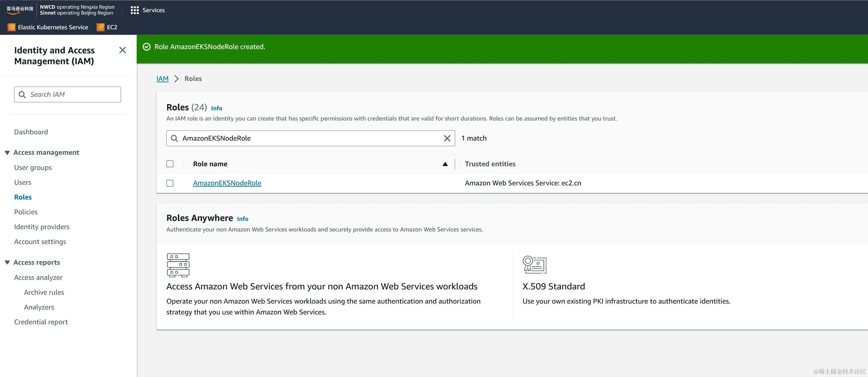Viewport: 868px width, 377px height.
Task: Open Elastic Kubernetes Service shortcut
Action: (48, 27)
